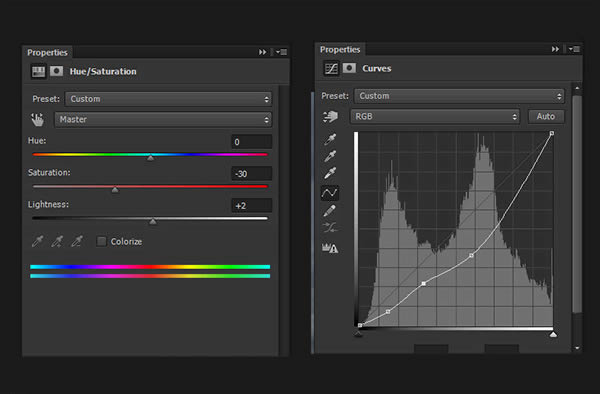Open the Curves Preset dropdown

click(459, 96)
